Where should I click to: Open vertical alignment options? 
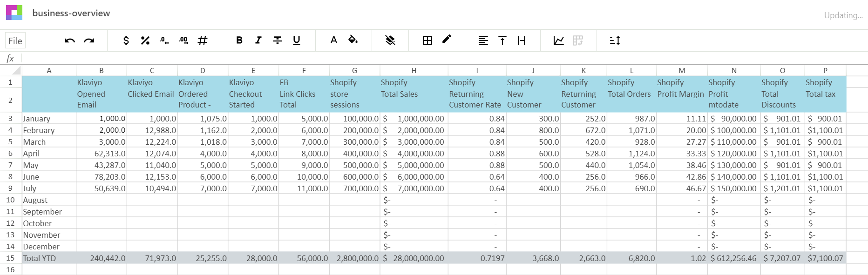pos(502,40)
